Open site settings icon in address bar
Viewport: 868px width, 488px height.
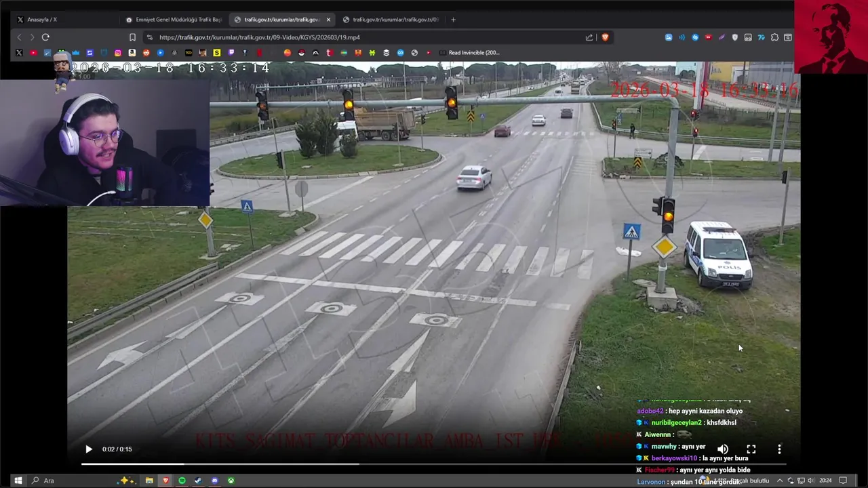point(149,37)
